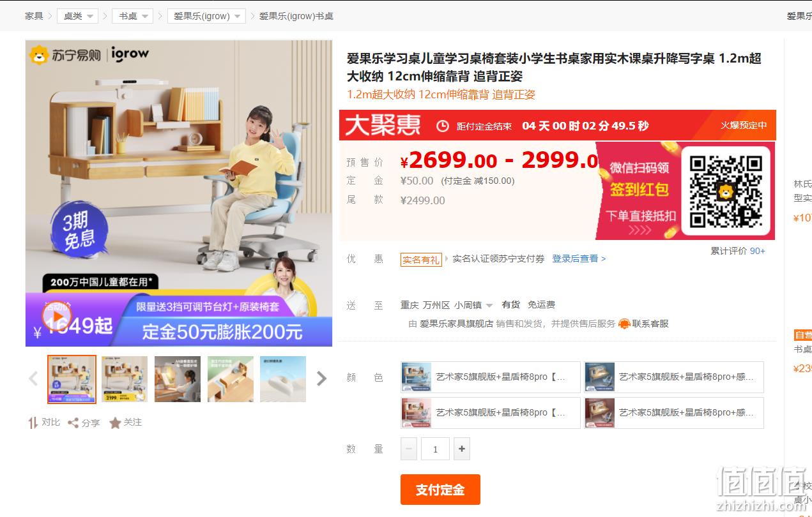Expand the 桌类 breadcrumb dropdown

click(x=77, y=16)
